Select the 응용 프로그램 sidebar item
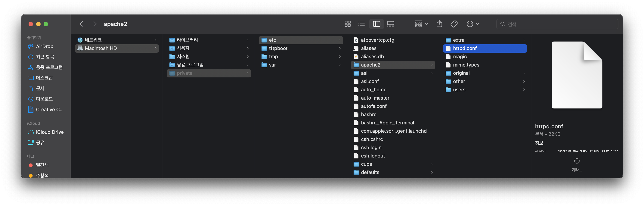The width and height of the screenshot is (644, 206). coord(49,67)
